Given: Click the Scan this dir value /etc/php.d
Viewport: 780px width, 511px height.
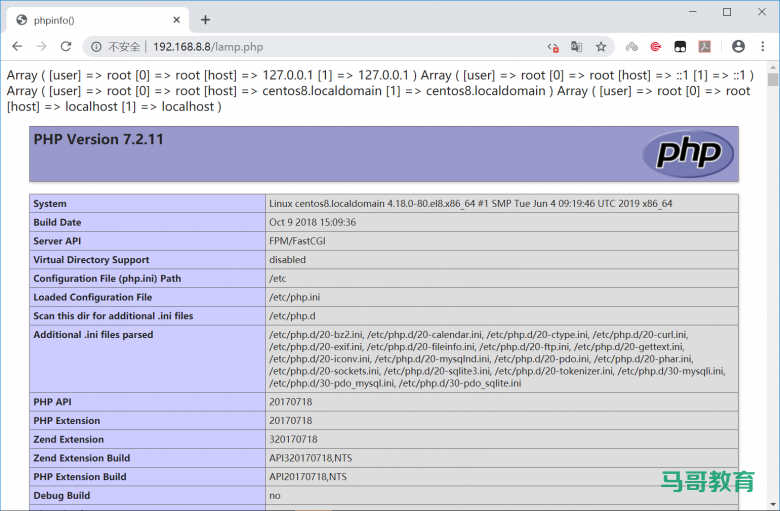Looking at the screenshot, I should tap(292, 316).
